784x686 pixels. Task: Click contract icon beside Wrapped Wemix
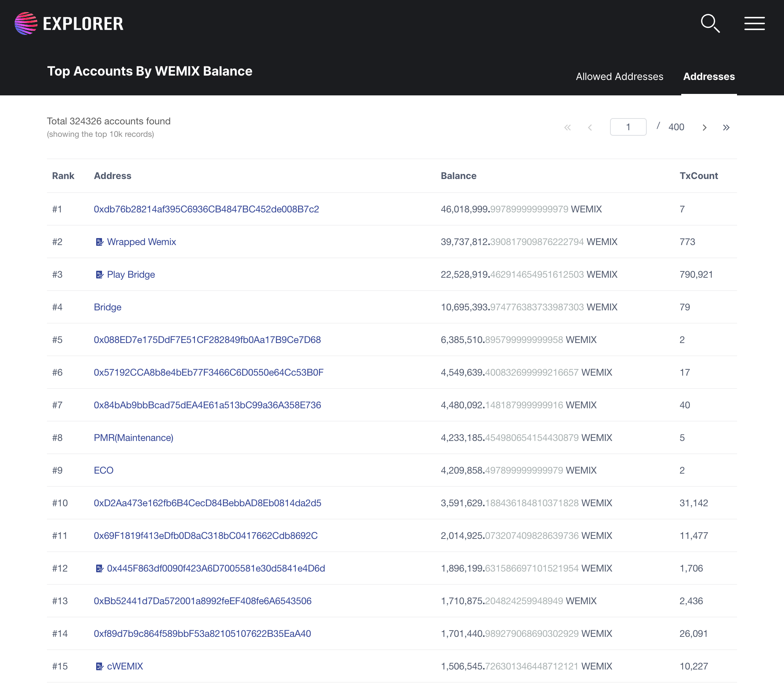(x=99, y=242)
